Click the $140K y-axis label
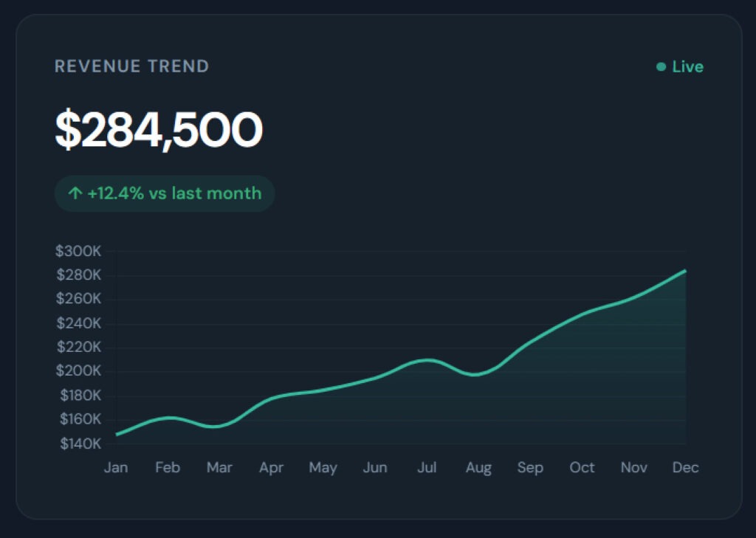The height and width of the screenshot is (538, 756). (80, 444)
